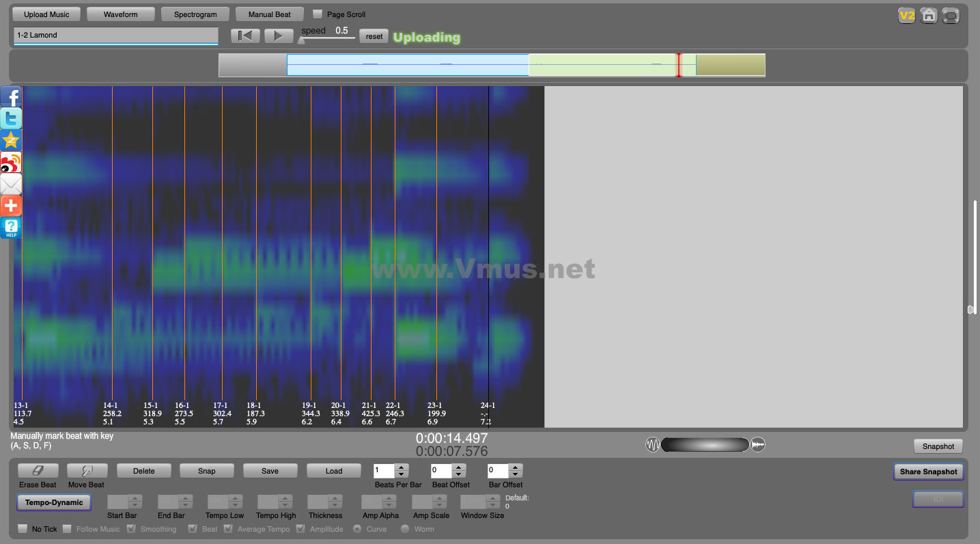Switch to Tempo-Dynamic mode
The width and height of the screenshot is (980, 544).
point(54,502)
